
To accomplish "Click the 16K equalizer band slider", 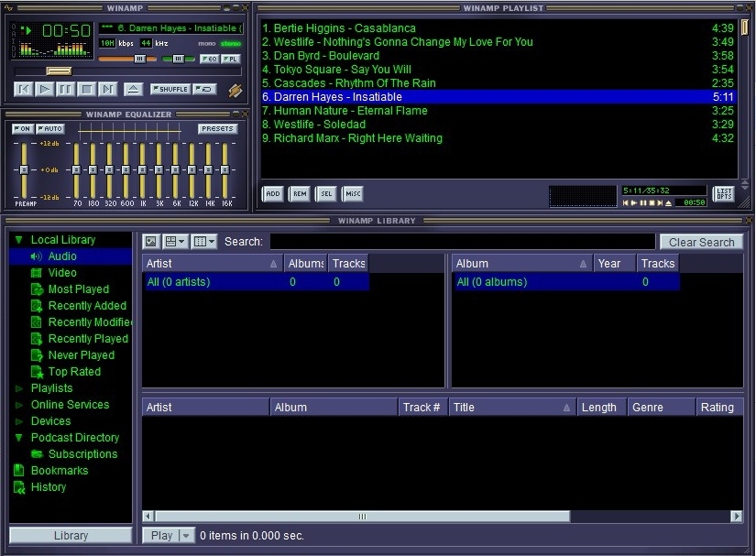I will (225, 169).
